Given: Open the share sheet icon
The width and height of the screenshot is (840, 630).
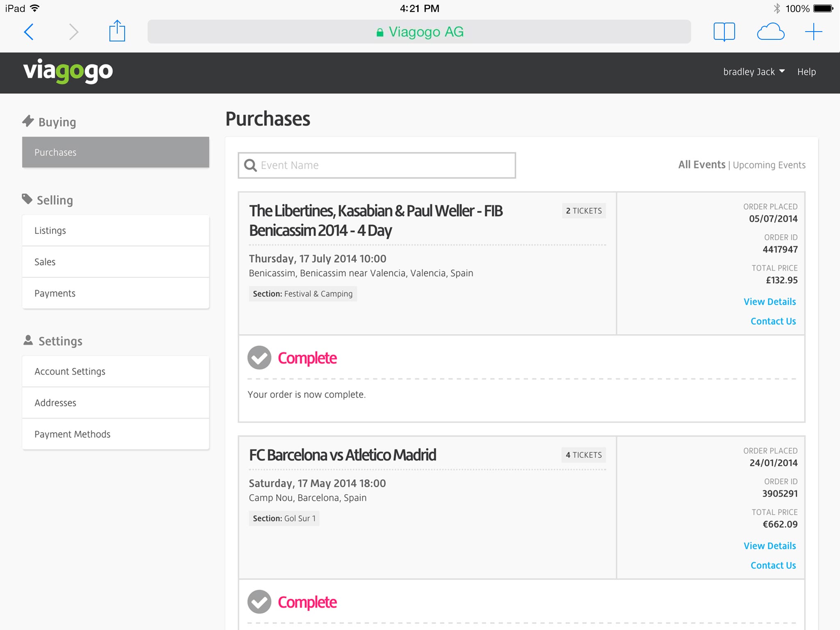Looking at the screenshot, I should click(117, 31).
